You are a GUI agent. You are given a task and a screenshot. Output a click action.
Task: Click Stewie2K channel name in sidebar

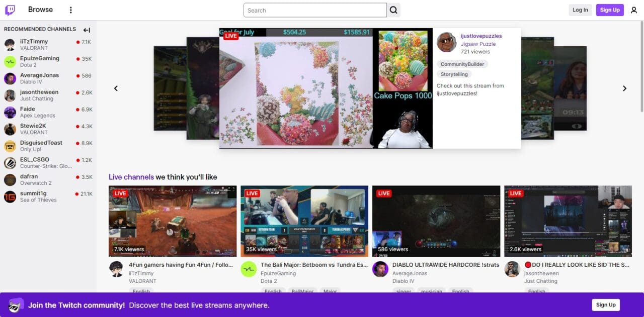coord(33,126)
